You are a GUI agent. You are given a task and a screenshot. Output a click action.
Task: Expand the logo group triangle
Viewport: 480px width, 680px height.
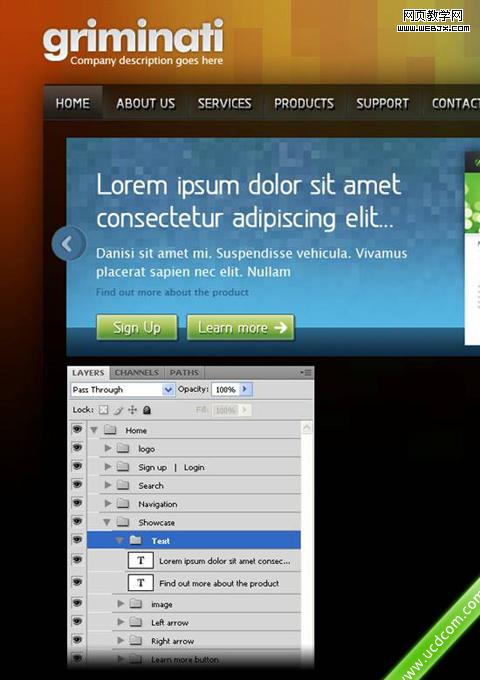(108, 448)
